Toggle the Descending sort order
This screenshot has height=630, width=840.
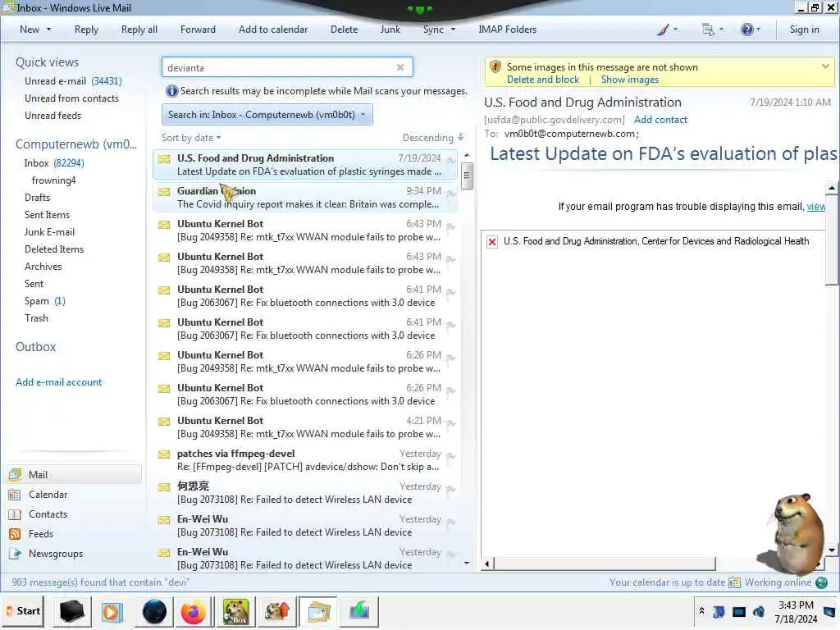pos(433,138)
